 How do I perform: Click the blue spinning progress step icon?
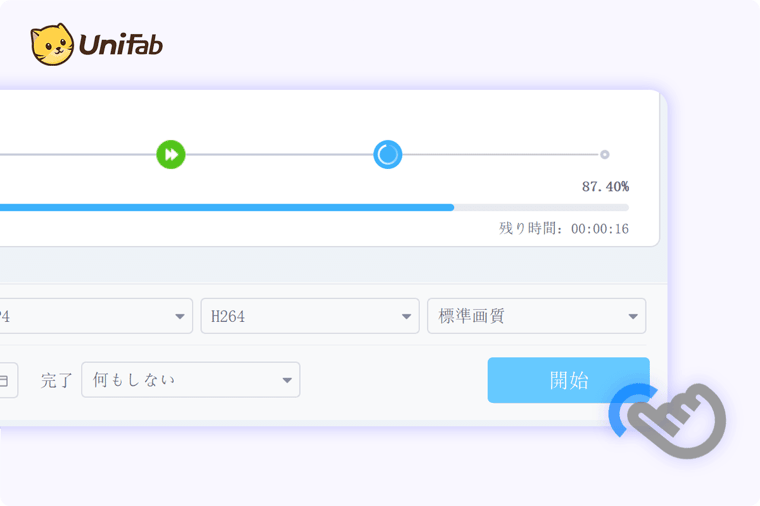point(387,155)
